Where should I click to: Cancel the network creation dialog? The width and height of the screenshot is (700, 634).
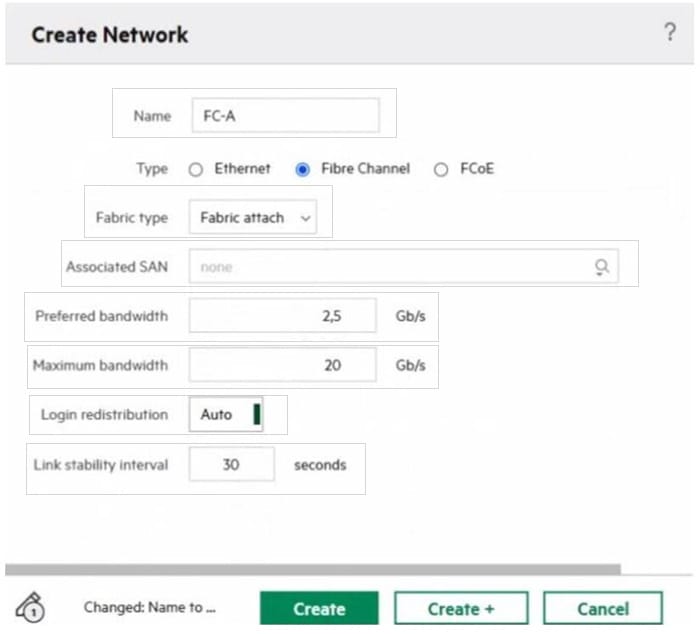coord(602,608)
